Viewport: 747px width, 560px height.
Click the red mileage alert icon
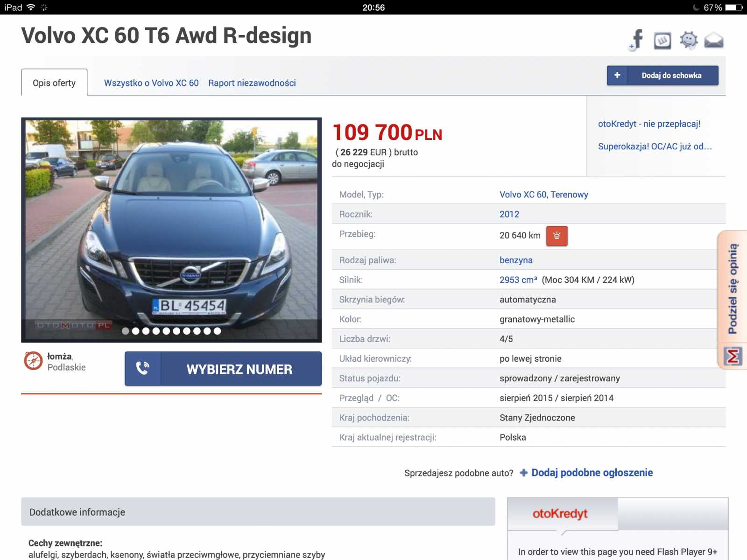pos(557,236)
